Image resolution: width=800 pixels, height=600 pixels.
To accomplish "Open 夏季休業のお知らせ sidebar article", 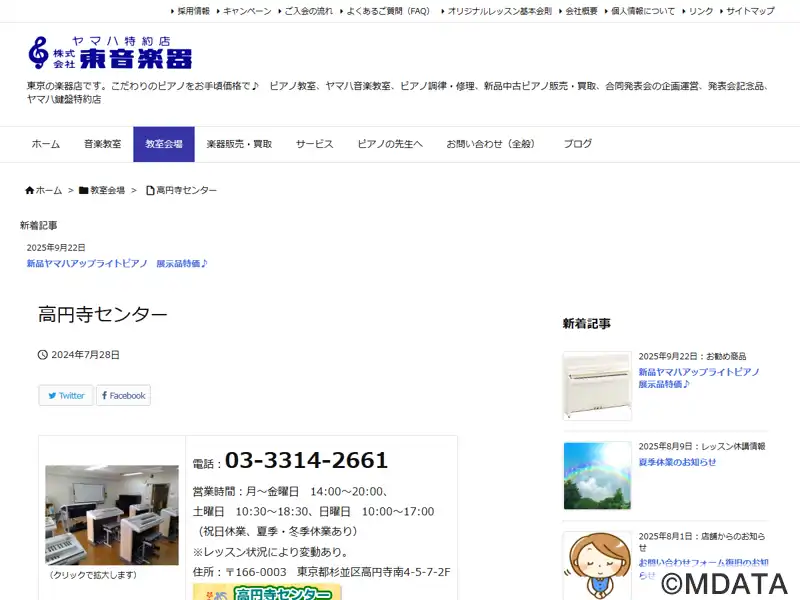I will pos(677,462).
